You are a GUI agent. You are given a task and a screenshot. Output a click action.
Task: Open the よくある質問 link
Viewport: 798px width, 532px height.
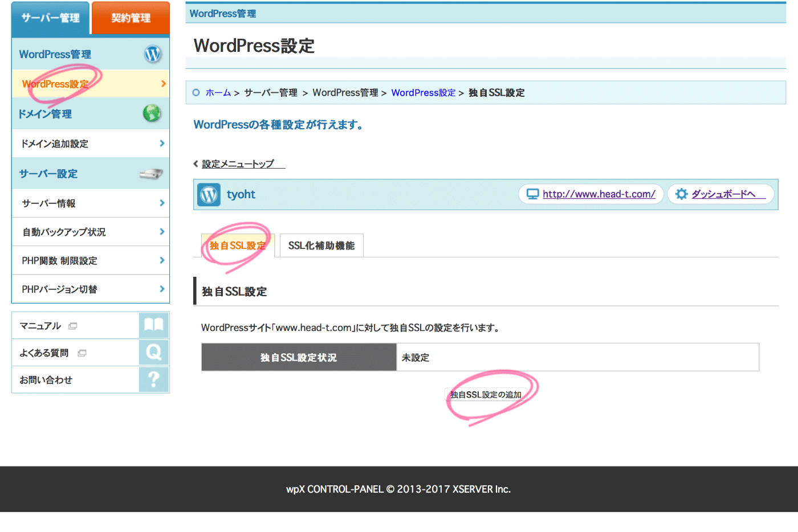click(44, 353)
